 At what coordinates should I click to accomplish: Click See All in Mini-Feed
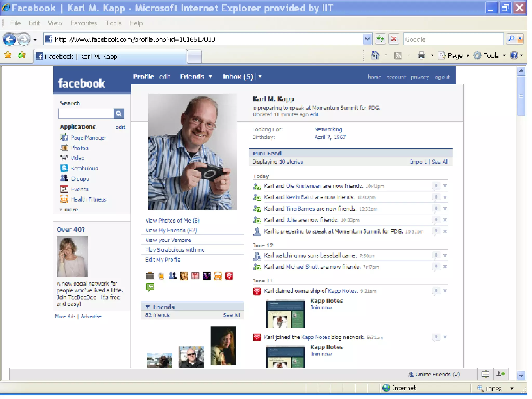[x=440, y=162]
